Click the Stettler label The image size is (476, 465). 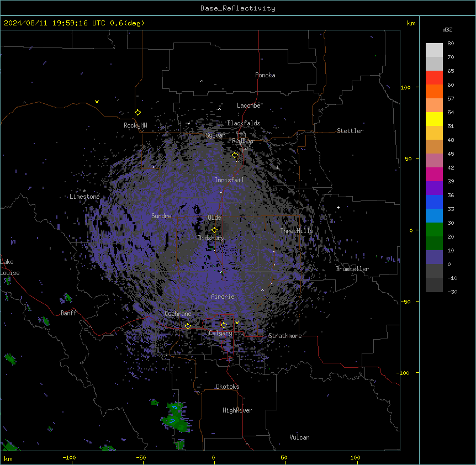350,131
